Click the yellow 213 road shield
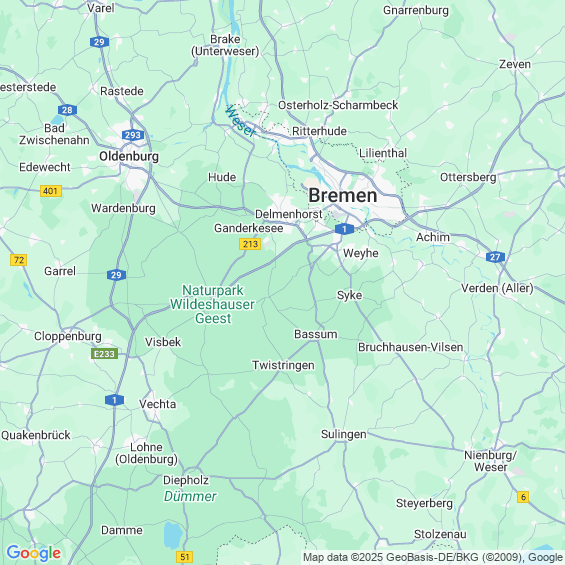Viewport: 565px width, 565px height. tap(250, 244)
